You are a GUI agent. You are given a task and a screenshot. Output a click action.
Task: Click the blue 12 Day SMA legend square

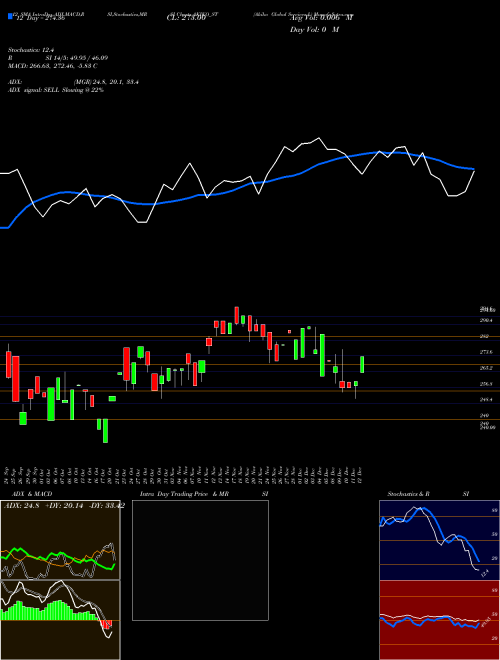point(11,17)
